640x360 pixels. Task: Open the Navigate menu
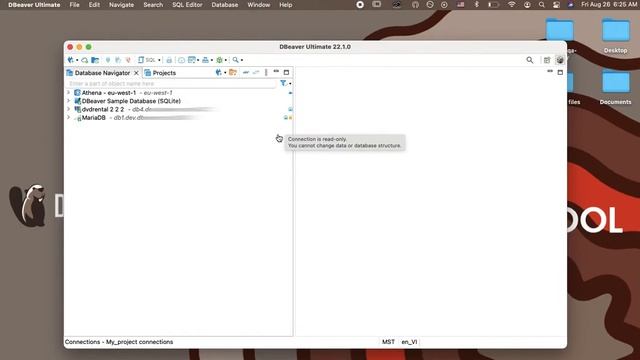click(121, 5)
